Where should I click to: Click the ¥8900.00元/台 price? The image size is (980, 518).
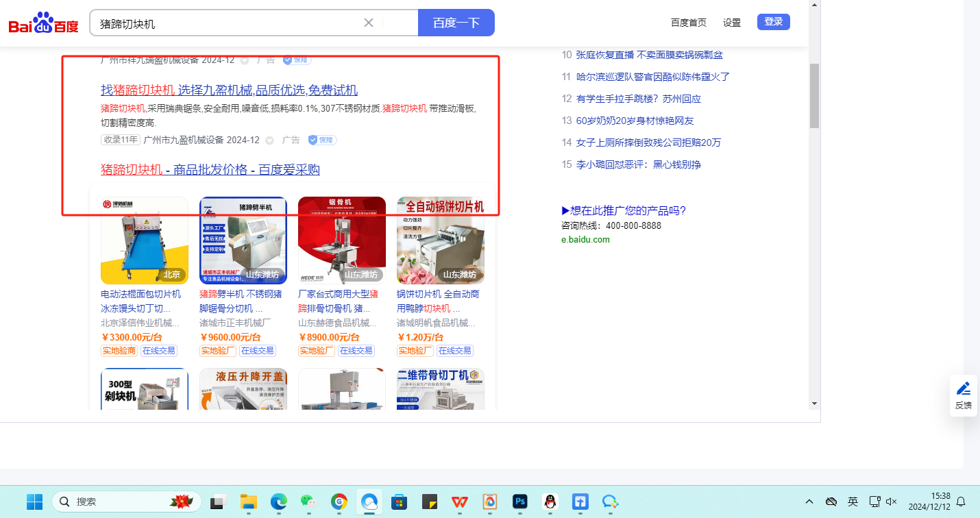tap(329, 337)
